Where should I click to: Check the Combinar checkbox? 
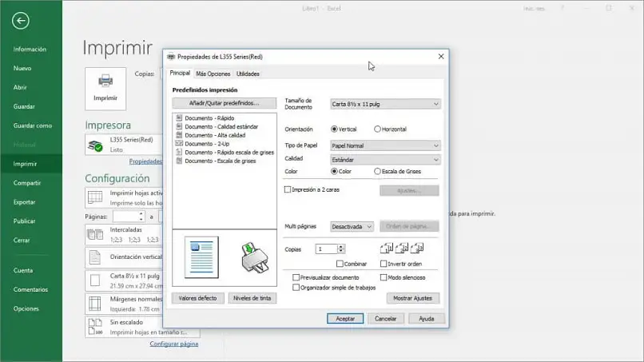pos(340,264)
